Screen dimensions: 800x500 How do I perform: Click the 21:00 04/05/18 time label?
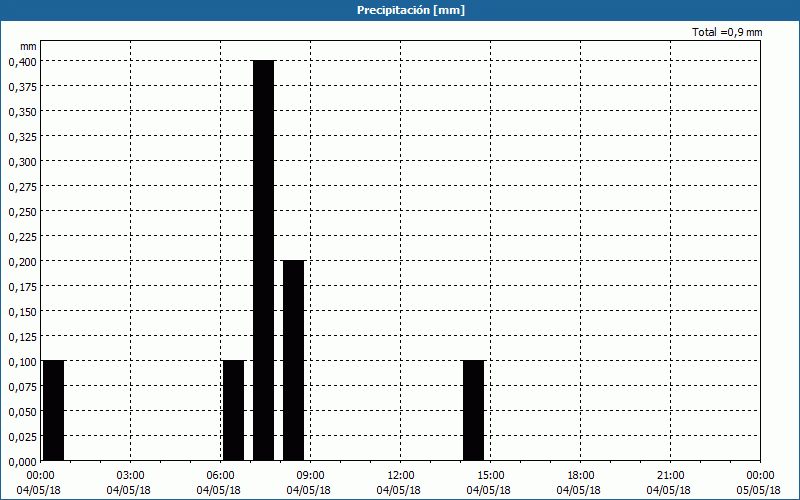[x=668, y=483]
